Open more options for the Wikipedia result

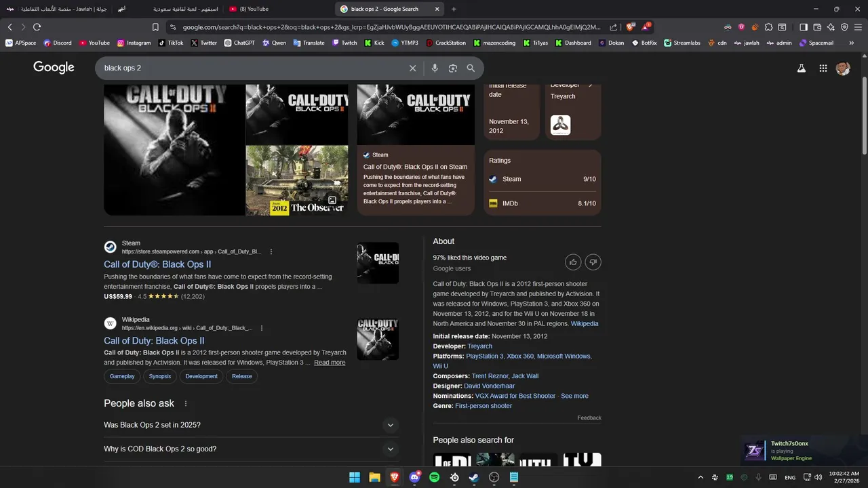point(262,328)
